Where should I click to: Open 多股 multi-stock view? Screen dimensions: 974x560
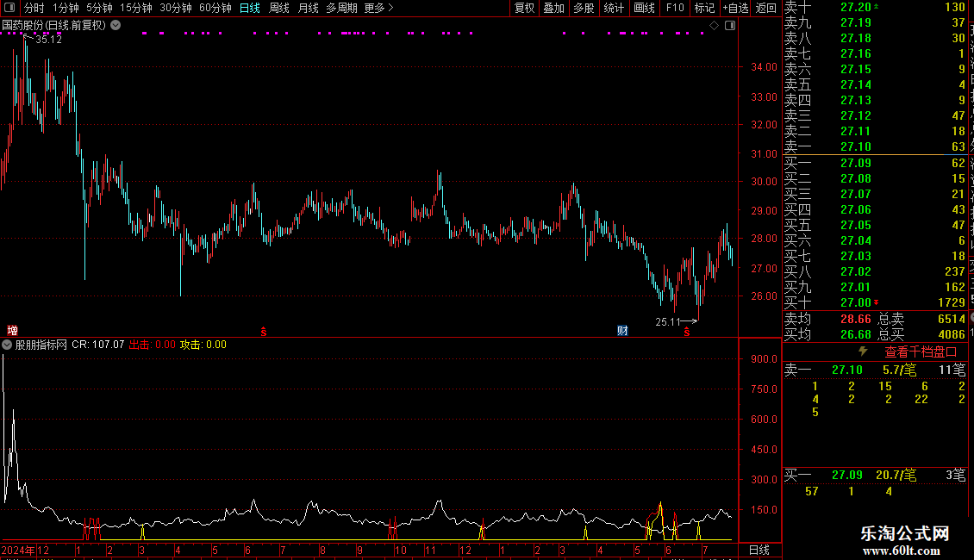(584, 8)
